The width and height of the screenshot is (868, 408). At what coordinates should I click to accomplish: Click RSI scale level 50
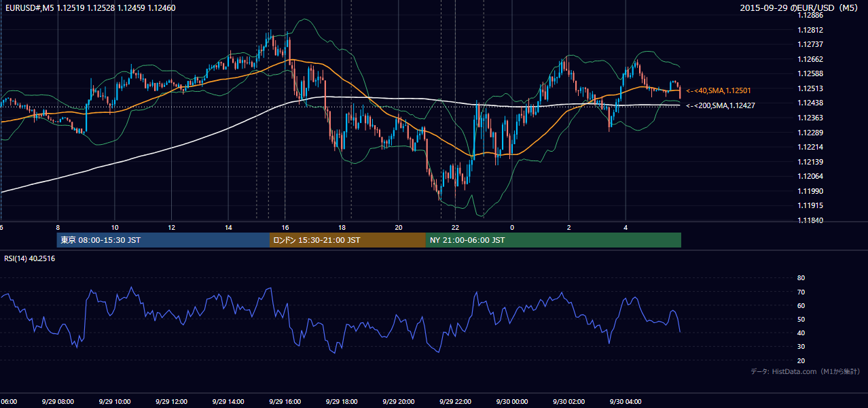coord(801,319)
